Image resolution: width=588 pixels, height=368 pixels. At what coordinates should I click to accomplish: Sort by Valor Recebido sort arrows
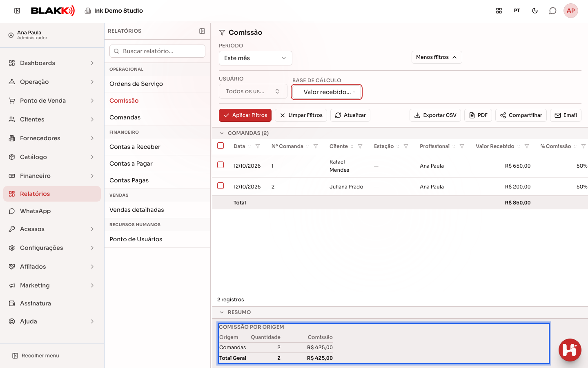tap(519, 146)
